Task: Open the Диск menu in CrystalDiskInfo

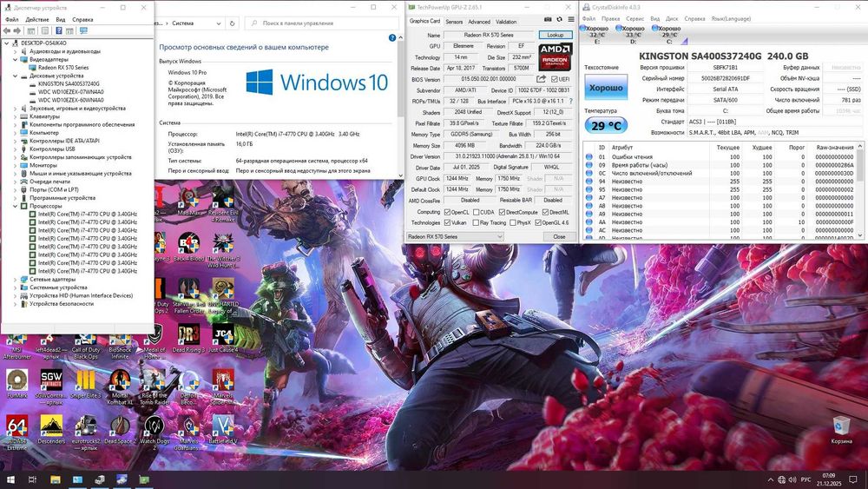Action: click(x=672, y=19)
